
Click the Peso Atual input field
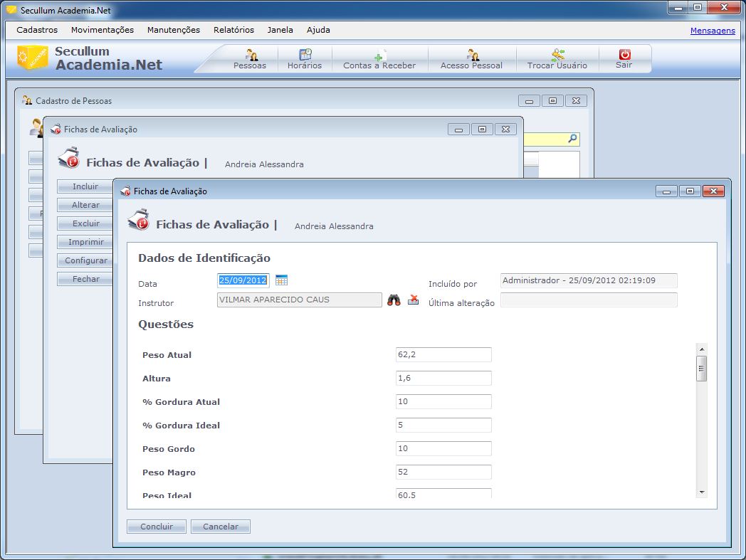(443, 355)
